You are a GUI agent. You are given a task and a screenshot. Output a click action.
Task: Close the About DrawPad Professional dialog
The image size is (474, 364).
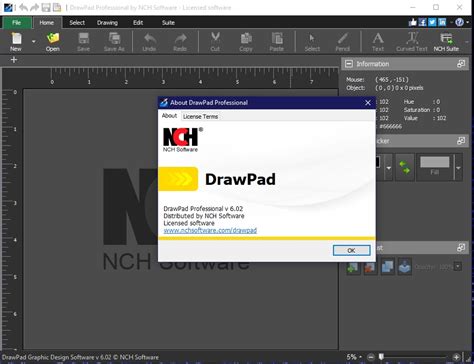click(x=368, y=103)
